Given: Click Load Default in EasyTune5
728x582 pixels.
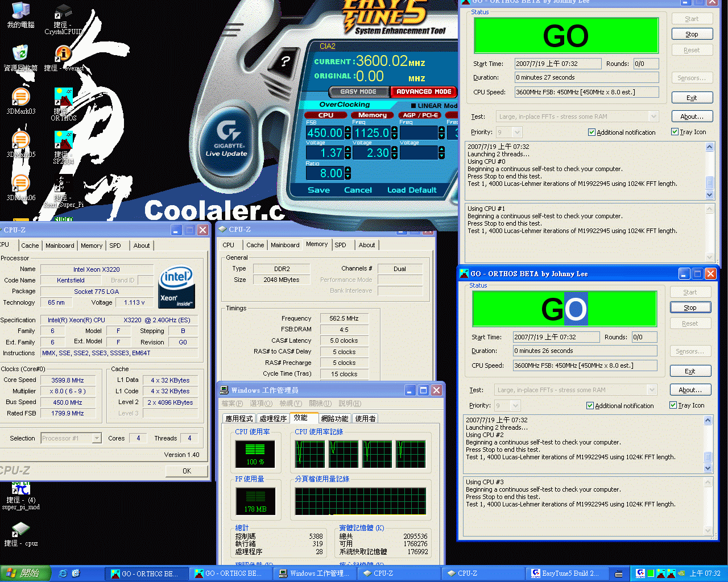Looking at the screenshot, I should pyautogui.click(x=412, y=190).
